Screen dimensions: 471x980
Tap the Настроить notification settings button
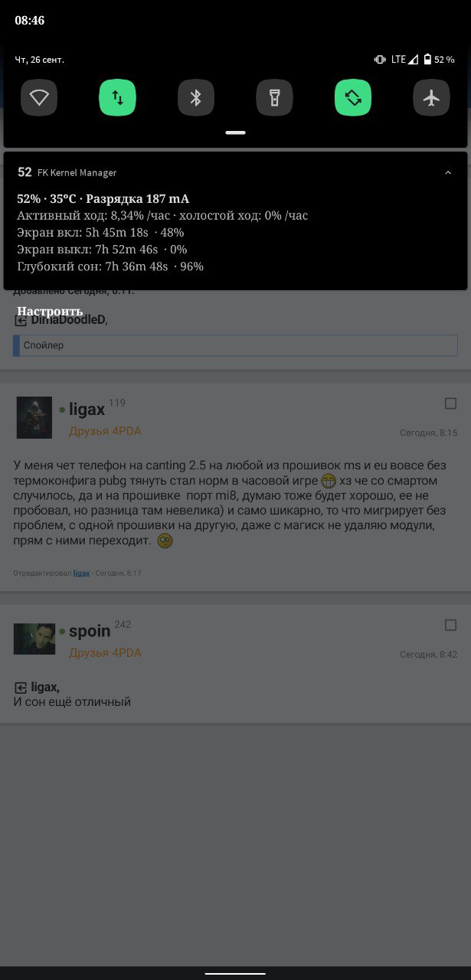[x=50, y=311]
